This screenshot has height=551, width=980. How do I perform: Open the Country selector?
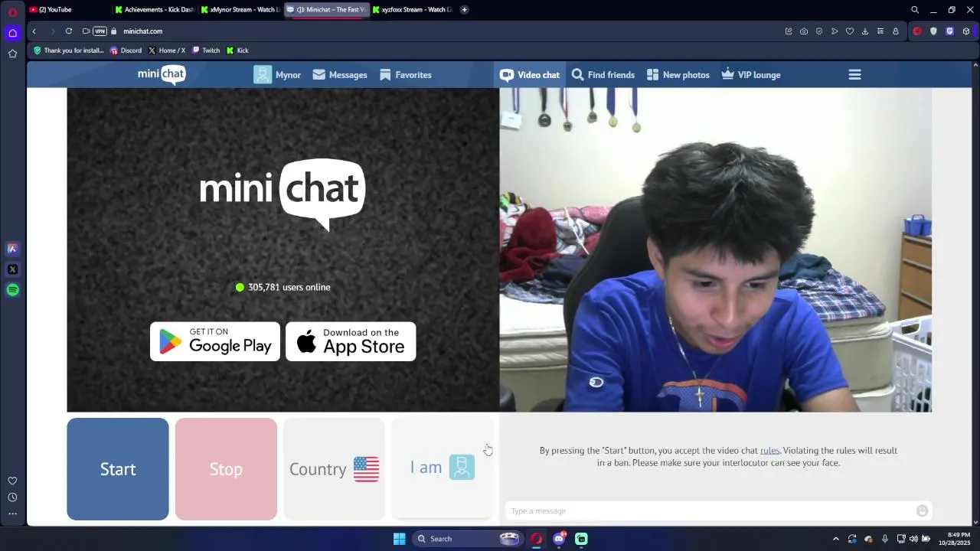335,469
